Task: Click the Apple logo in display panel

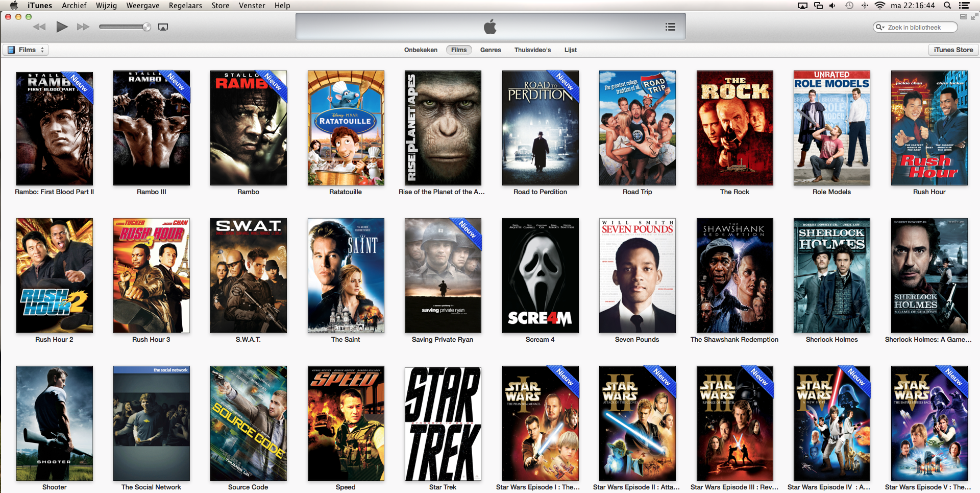Action: coord(490,27)
